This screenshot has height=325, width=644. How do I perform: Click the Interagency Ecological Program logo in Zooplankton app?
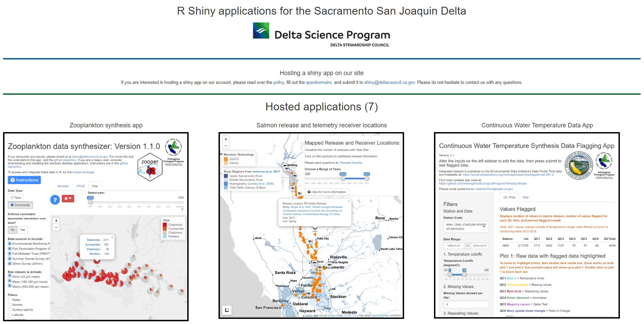click(x=174, y=152)
